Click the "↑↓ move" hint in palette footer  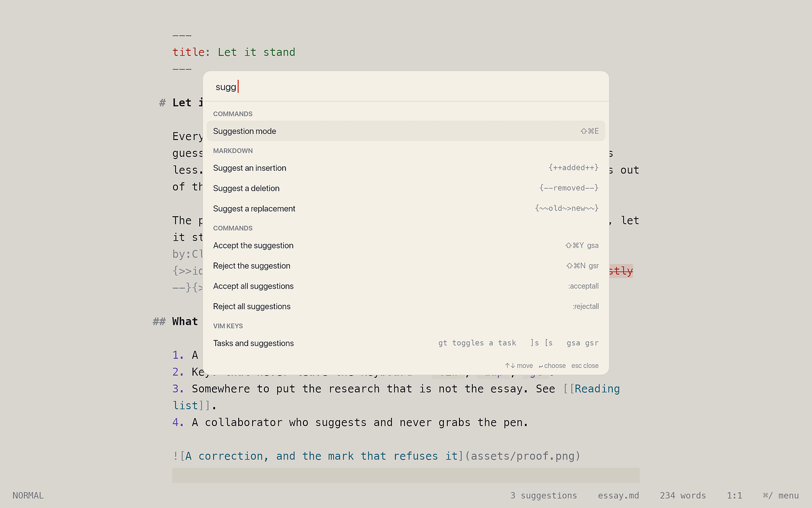[519, 366]
